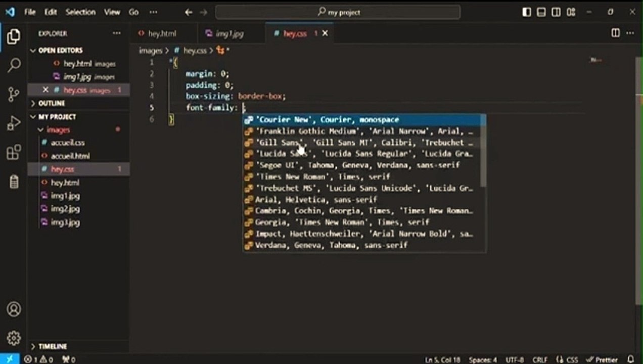
Task: Expand the Timeline section
Action: 52,346
